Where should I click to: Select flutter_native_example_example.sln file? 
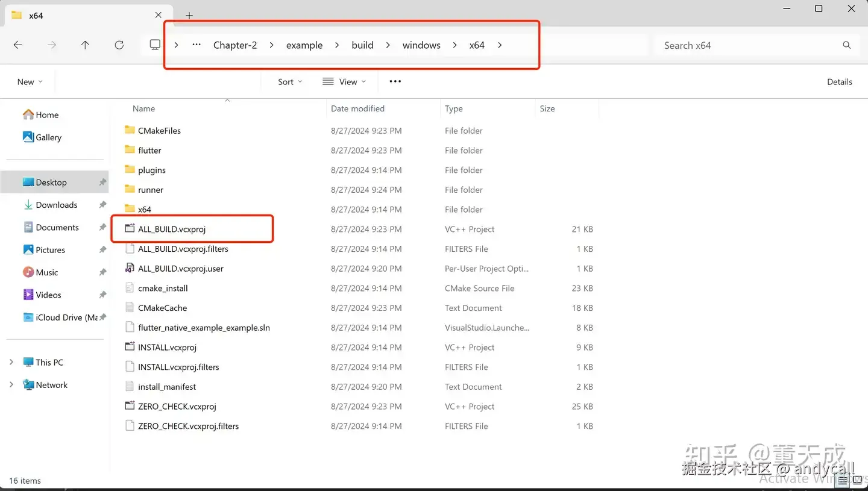pyautogui.click(x=204, y=328)
